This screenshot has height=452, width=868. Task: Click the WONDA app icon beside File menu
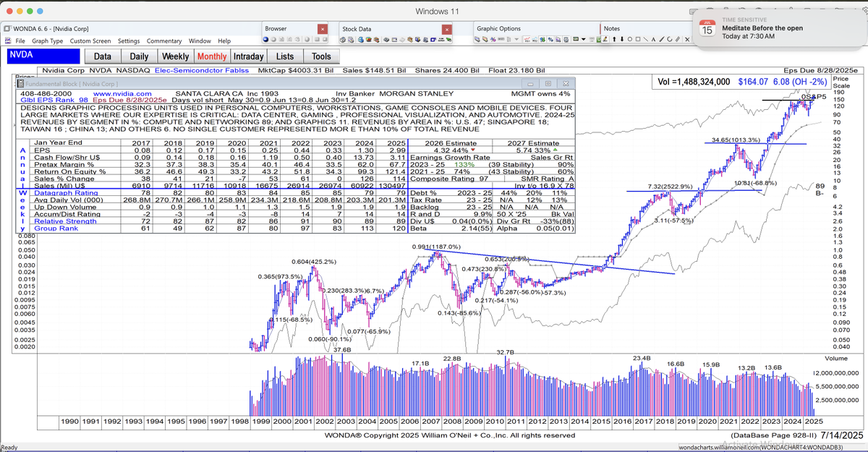[x=7, y=40]
